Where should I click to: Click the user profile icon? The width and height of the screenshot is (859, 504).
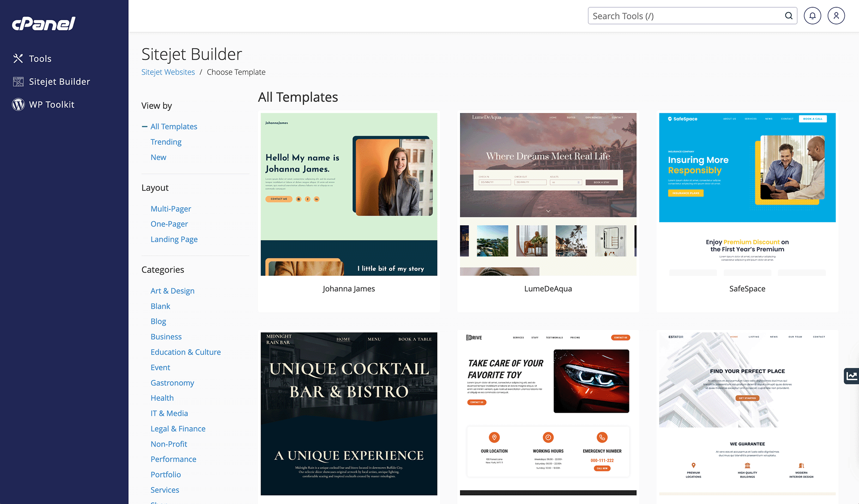(x=836, y=15)
